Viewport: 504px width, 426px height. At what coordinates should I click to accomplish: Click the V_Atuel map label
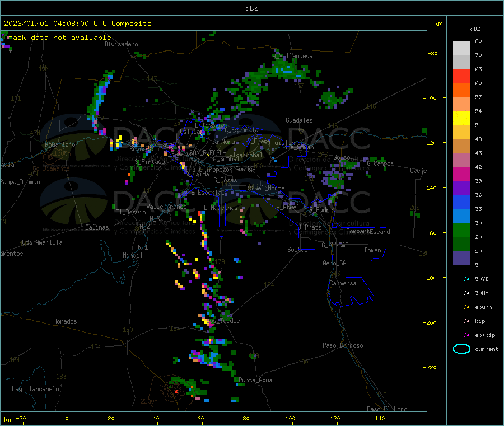pos(288,207)
